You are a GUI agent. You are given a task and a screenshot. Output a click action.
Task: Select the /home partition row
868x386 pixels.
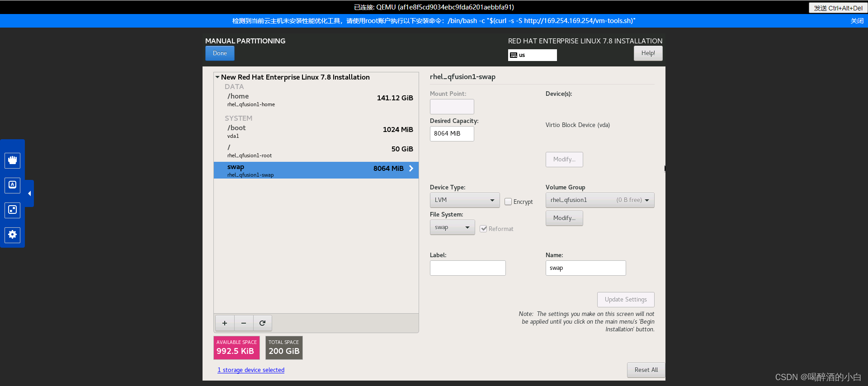pos(316,100)
